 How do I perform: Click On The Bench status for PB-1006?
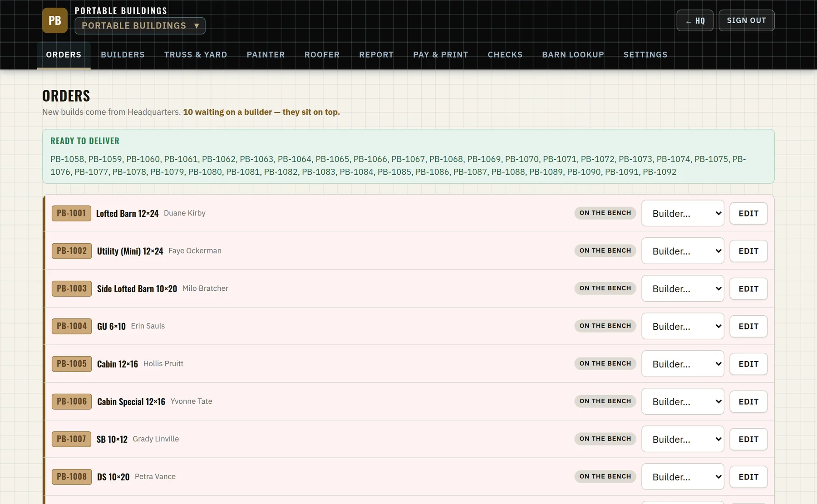point(605,401)
